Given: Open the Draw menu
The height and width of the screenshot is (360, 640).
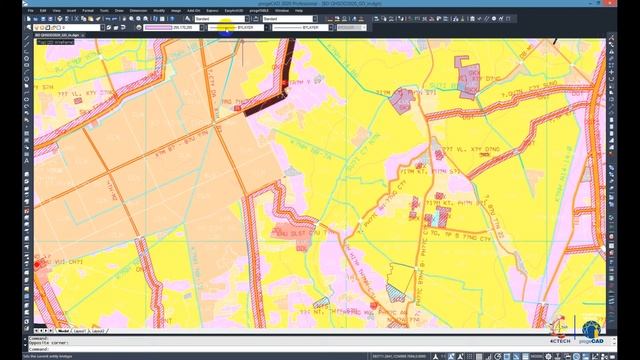Looking at the screenshot, I should pyautogui.click(x=119, y=11).
